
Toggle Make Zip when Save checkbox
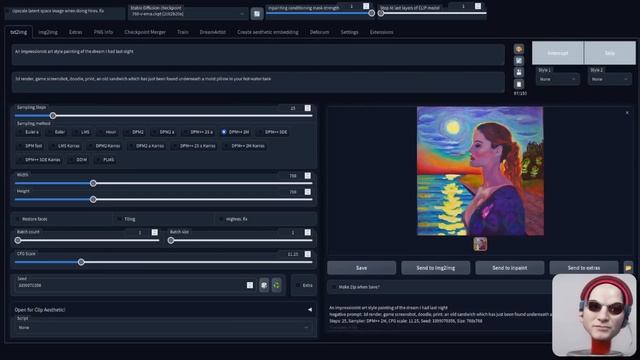(x=334, y=287)
